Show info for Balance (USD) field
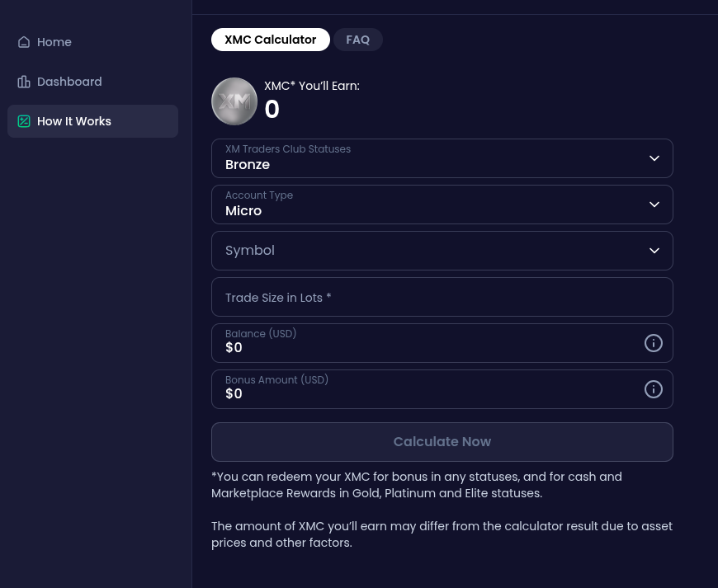 654,343
